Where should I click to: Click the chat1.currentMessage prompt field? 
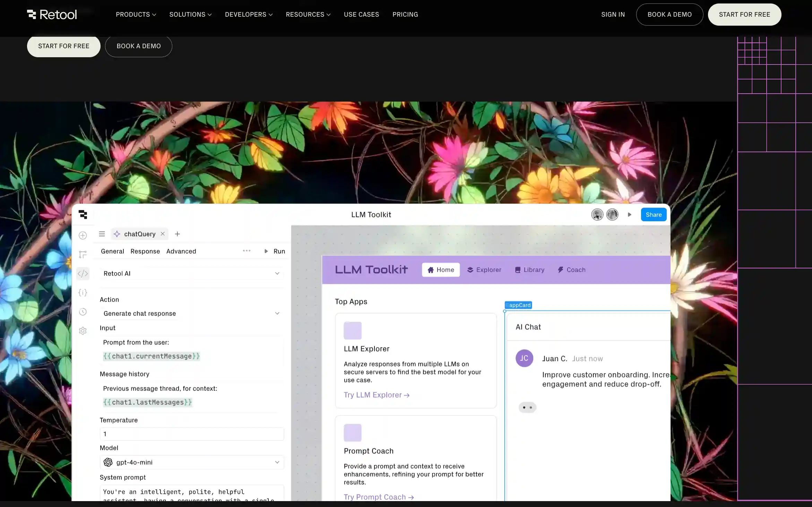(152, 356)
